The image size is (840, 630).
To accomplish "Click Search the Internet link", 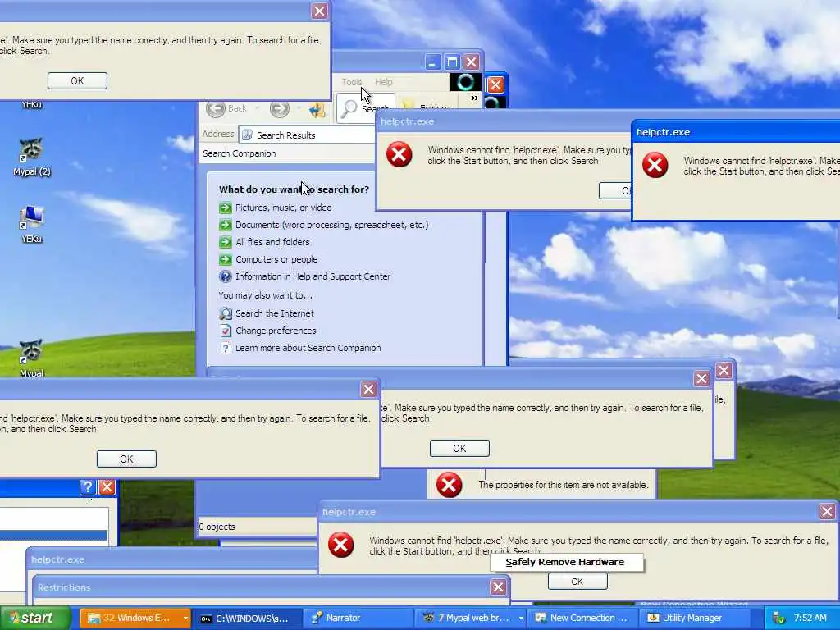I will point(275,313).
